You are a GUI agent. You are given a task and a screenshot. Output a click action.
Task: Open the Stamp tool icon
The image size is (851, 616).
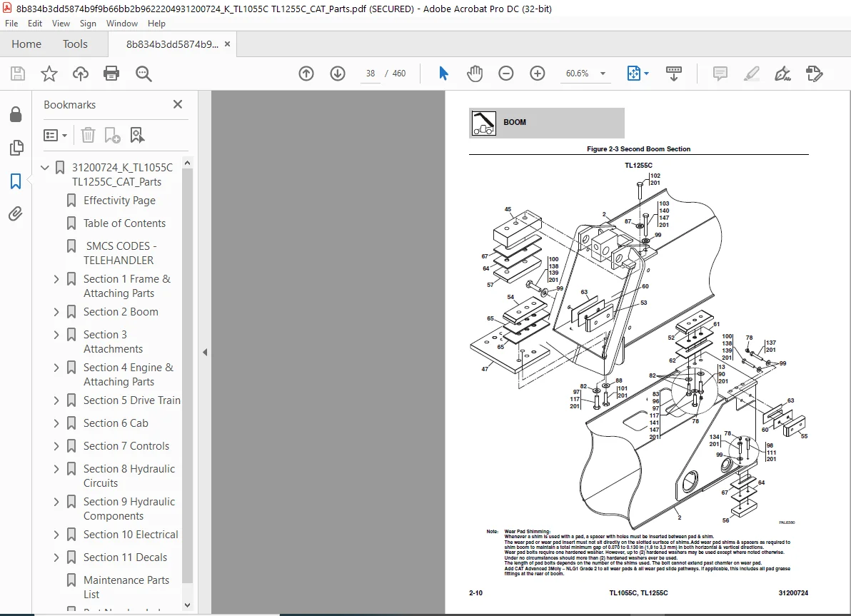[x=814, y=74]
